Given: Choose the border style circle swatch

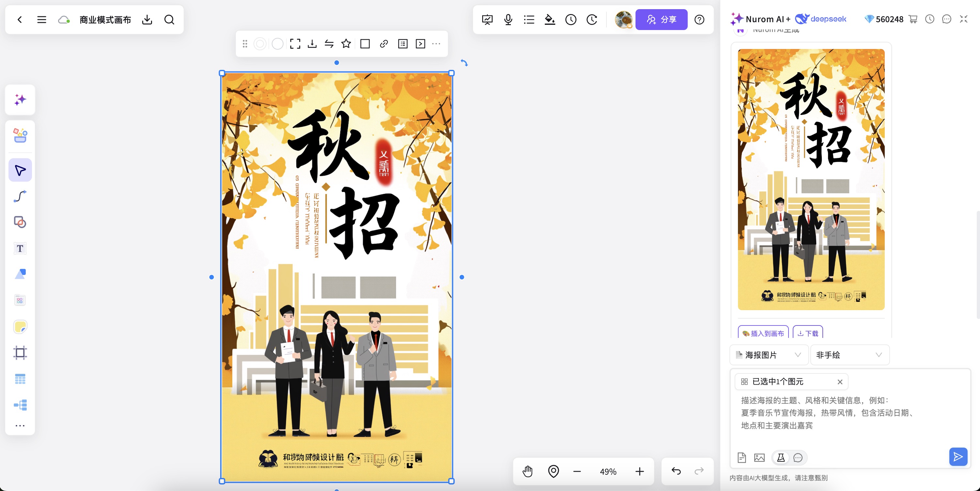Looking at the screenshot, I should click(x=260, y=44).
